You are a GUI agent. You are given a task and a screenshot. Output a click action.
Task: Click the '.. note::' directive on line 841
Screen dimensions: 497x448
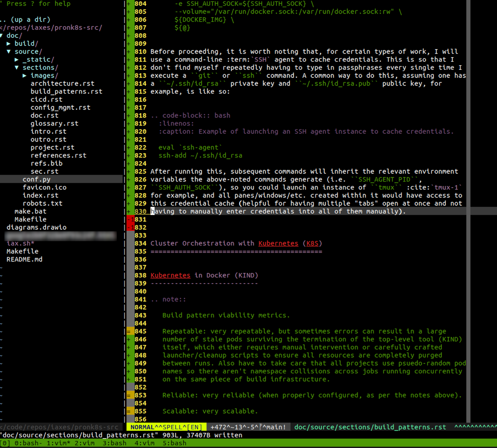click(168, 300)
